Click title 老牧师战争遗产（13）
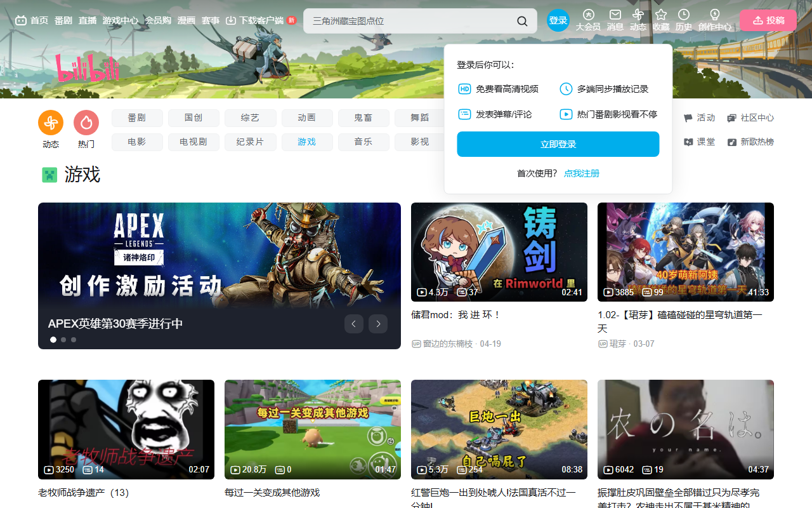Image resolution: width=812 pixels, height=508 pixels. pos(84,493)
